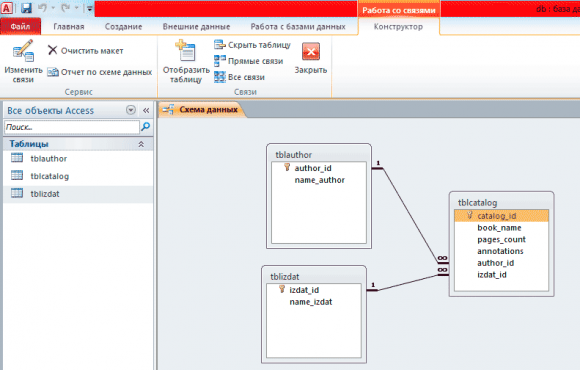Click the Undo icon in the quick access toolbar
The image size is (580, 370).
(42, 8)
